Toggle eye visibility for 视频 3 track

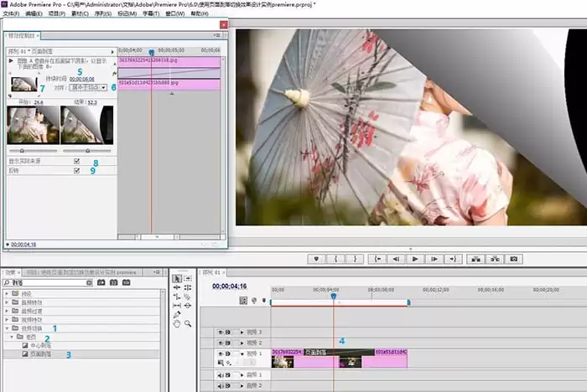pos(221,332)
